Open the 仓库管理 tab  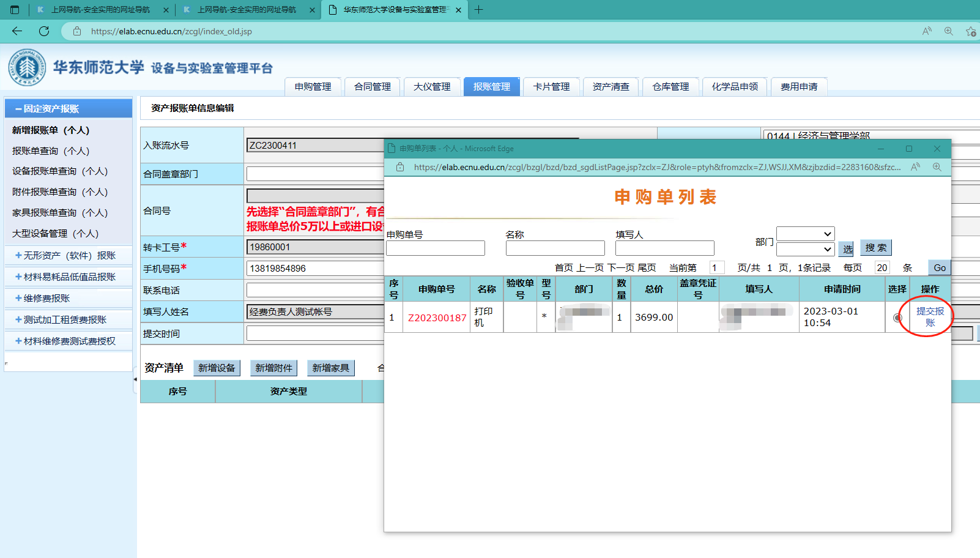670,87
